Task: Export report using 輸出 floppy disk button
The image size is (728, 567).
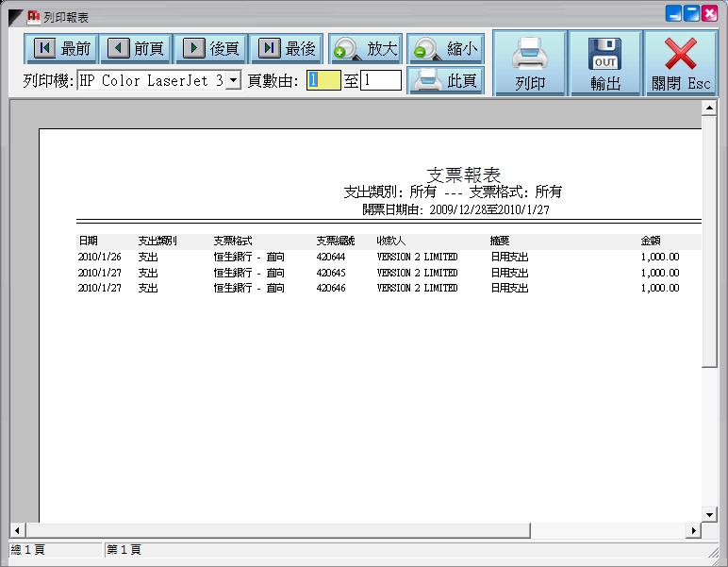Action: [604, 63]
